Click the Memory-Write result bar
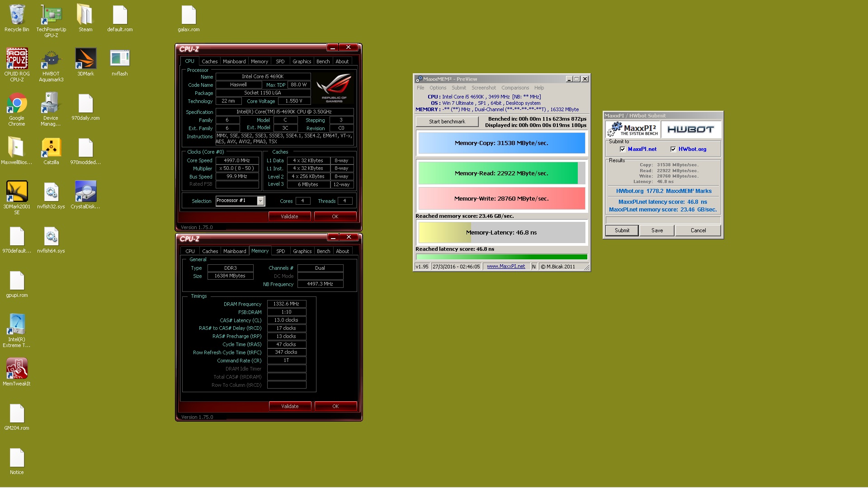 (502, 198)
